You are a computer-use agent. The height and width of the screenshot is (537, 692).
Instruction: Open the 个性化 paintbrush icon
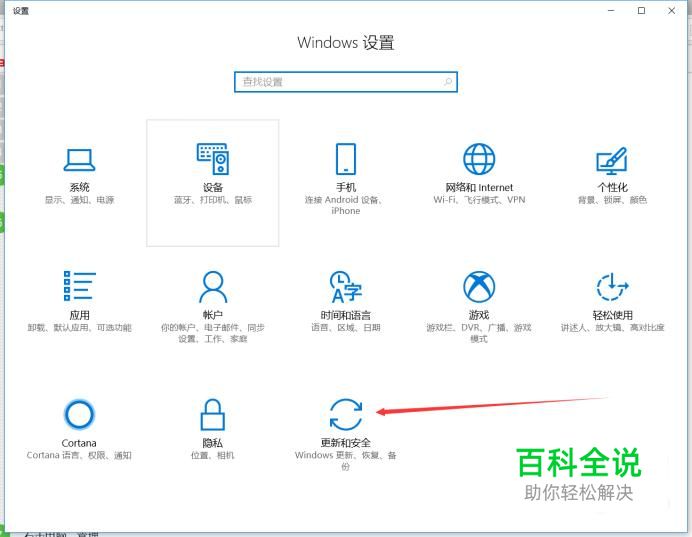click(x=612, y=160)
